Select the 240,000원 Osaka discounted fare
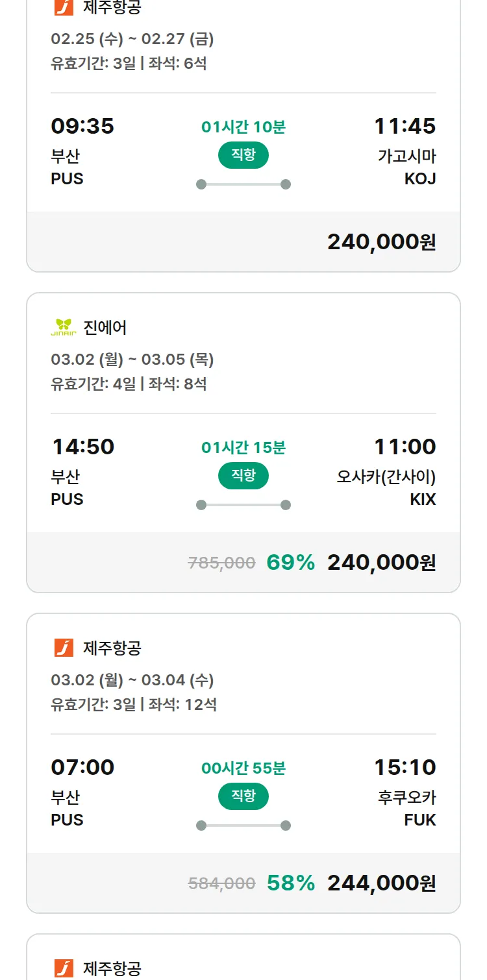The height and width of the screenshot is (980, 487). [381, 562]
